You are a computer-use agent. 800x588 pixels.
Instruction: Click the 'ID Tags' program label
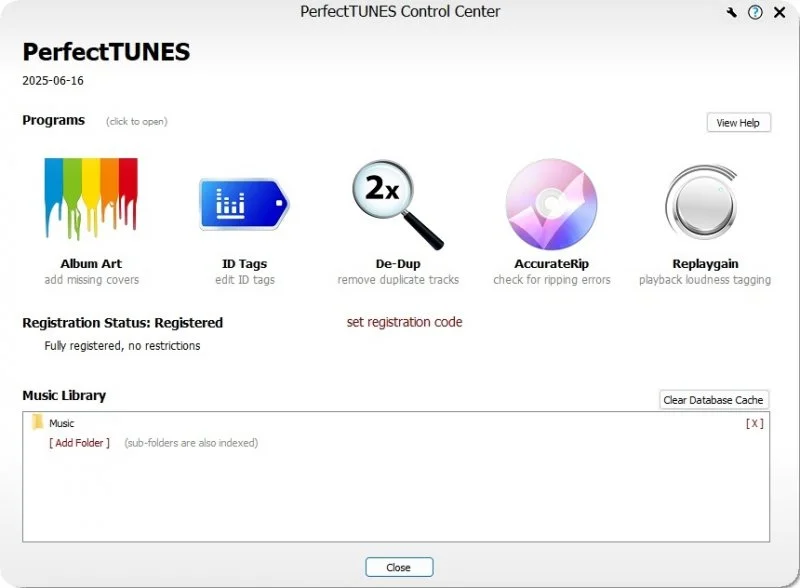point(244,264)
